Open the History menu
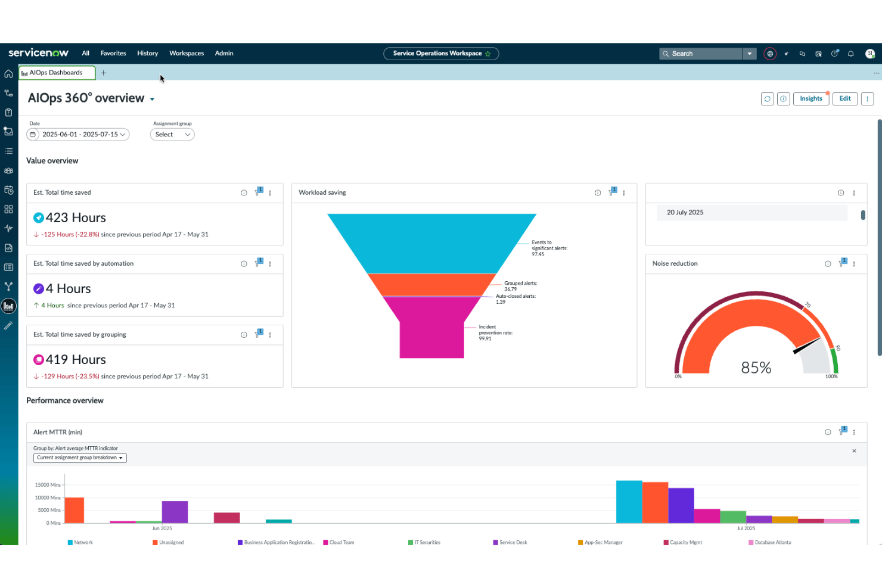The width and height of the screenshot is (882, 588). pyautogui.click(x=148, y=54)
